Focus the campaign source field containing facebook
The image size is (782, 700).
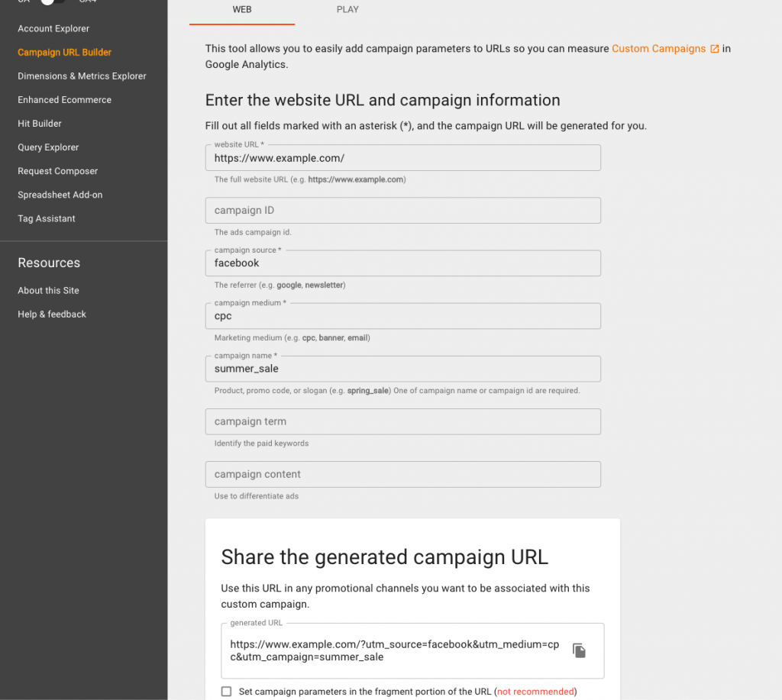tap(403, 263)
